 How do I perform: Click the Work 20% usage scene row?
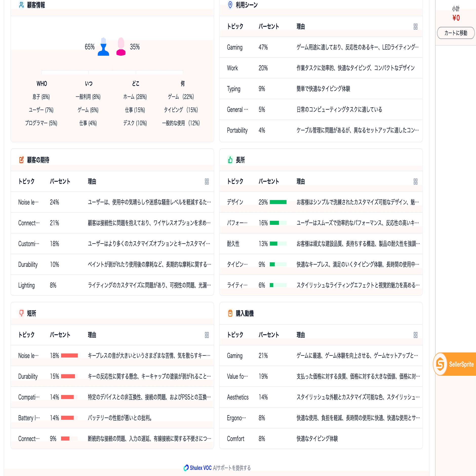click(321, 68)
